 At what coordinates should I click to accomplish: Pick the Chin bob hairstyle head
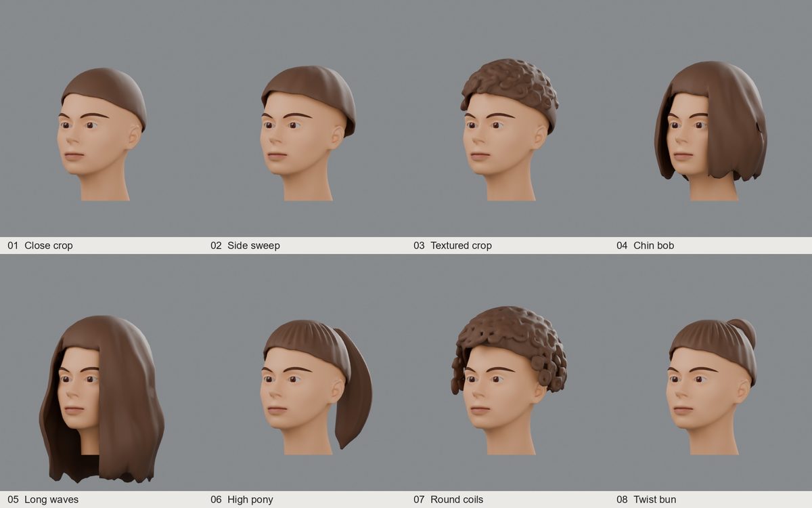click(x=710, y=131)
